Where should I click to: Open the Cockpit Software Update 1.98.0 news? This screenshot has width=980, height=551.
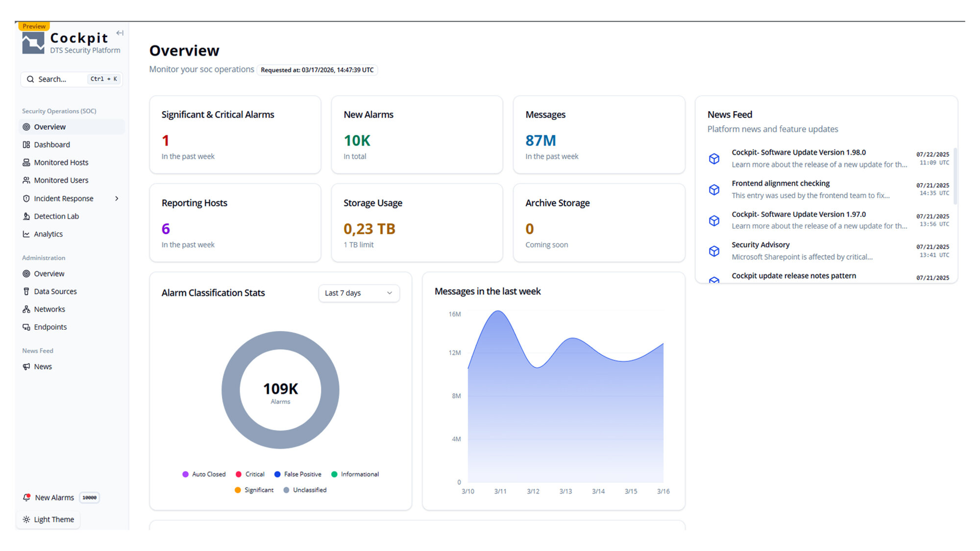(x=798, y=153)
